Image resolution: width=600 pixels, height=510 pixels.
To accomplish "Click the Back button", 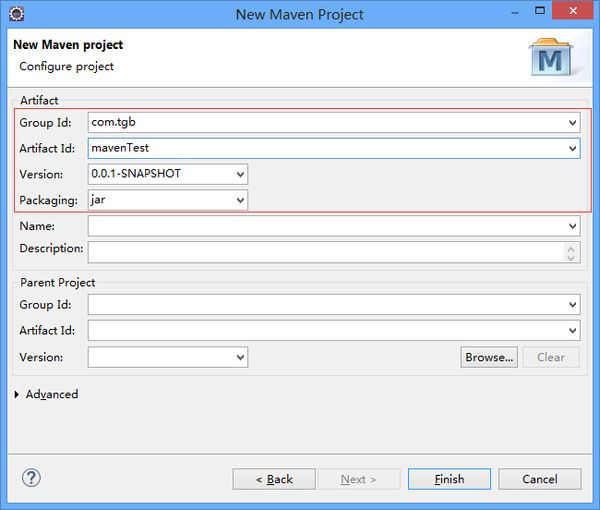I will pyautogui.click(x=274, y=479).
